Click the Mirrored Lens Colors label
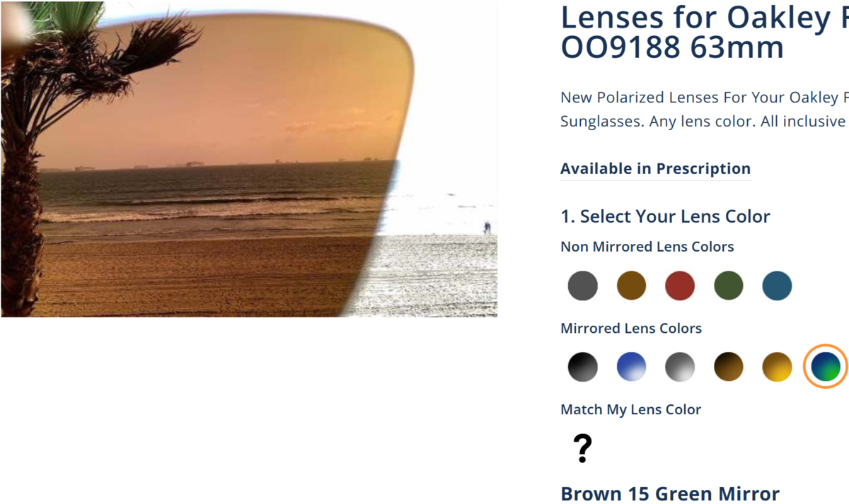This screenshot has width=849, height=504. [x=631, y=328]
